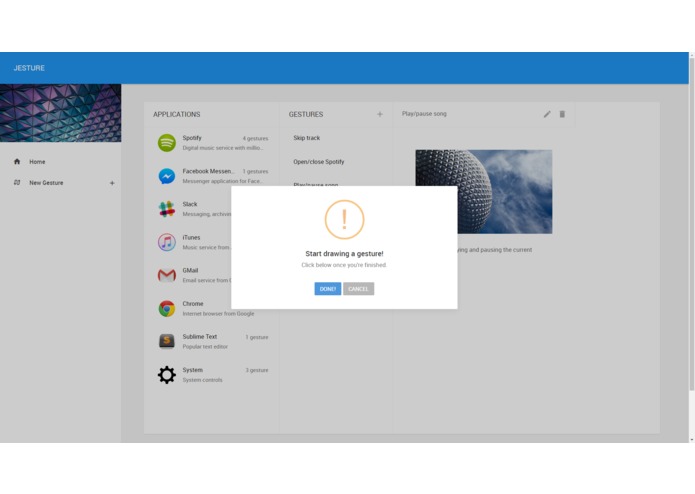Click the sphere gesture image thumbnail
This screenshot has width=695, height=494.
click(484, 191)
